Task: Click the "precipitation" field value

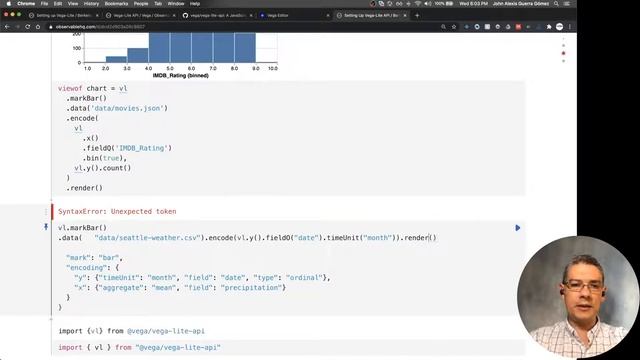Action: tap(251, 288)
